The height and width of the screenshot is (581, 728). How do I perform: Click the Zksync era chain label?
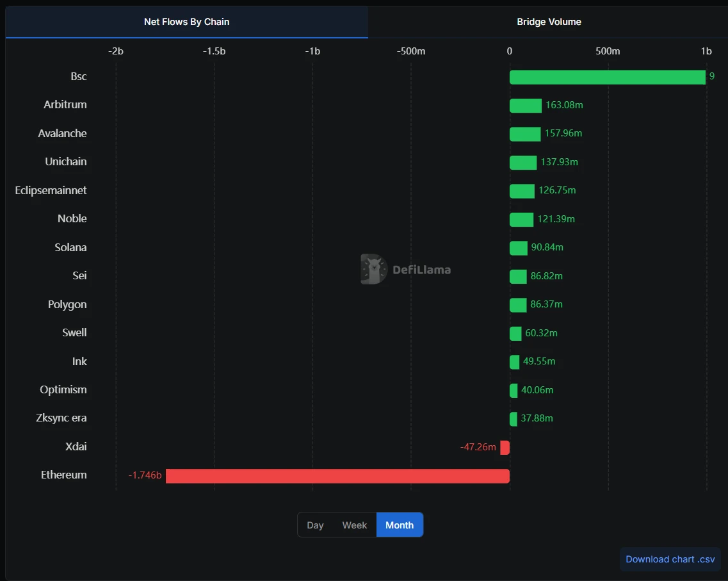[x=61, y=418]
